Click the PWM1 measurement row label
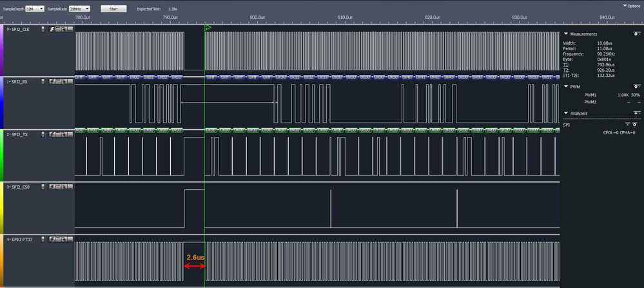This screenshot has height=288, width=644. [x=590, y=95]
